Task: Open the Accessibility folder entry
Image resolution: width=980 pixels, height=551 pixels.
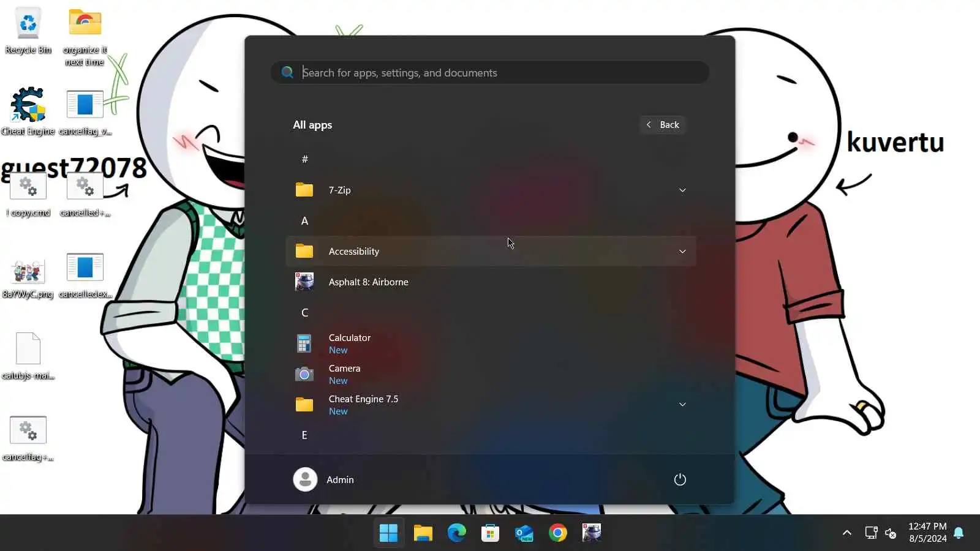Action: click(491, 251)
